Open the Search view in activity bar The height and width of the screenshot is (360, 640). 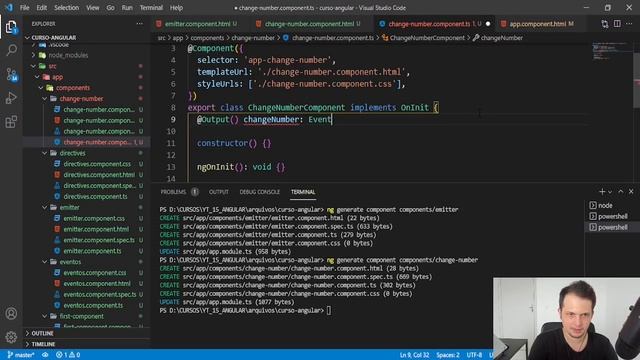(x=11, y=50)
